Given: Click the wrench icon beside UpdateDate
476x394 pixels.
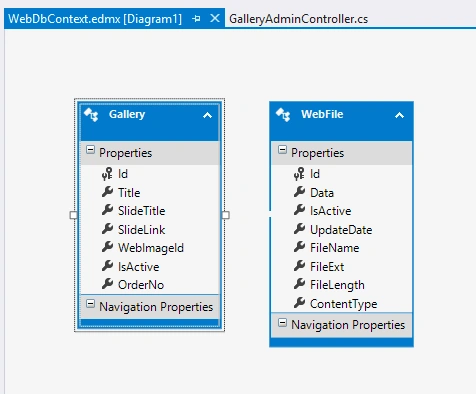Looking at the screenshot, I should coord(299,229).
